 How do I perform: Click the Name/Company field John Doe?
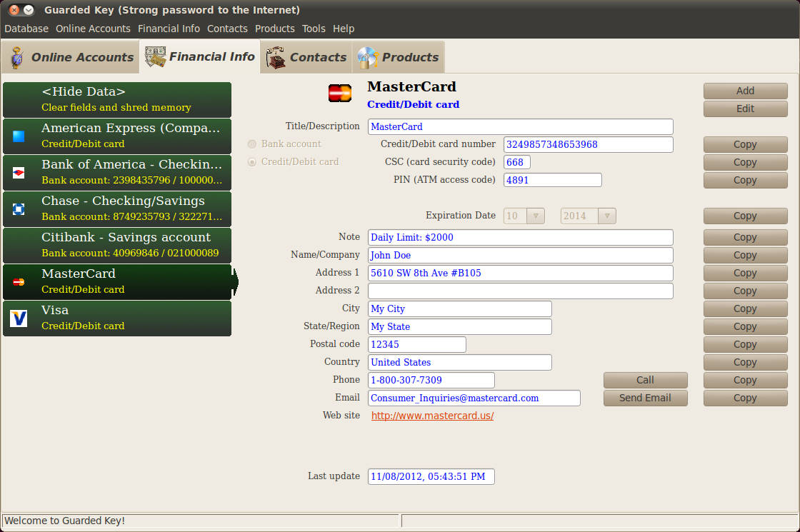(521, 255)
